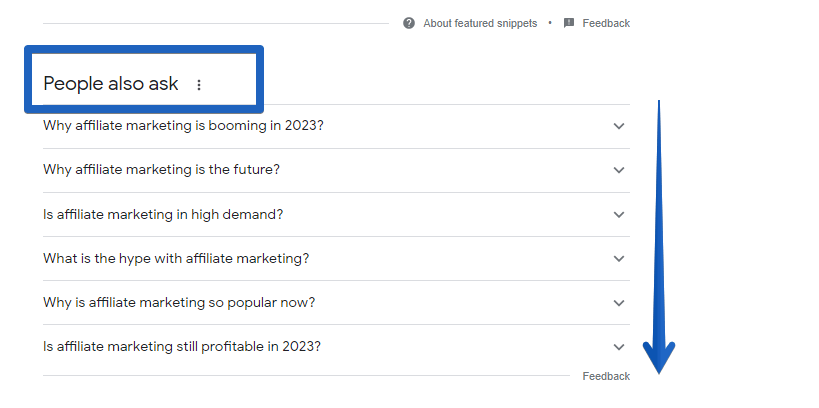The height and width of the screenshot is (408, 819).
Task: Select 'Is affiliate marketing in high demand?' text
Action: (x=163, y=215)
